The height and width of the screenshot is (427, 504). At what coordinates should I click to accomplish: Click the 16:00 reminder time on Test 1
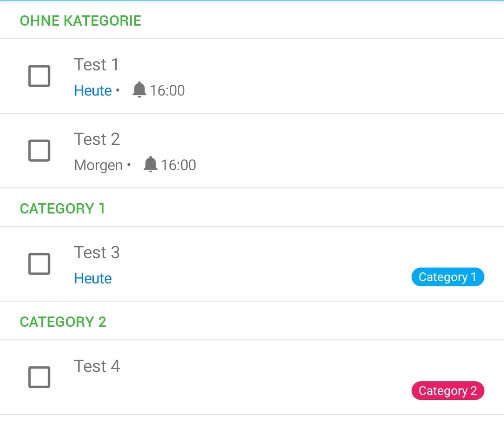coord(168,90)
